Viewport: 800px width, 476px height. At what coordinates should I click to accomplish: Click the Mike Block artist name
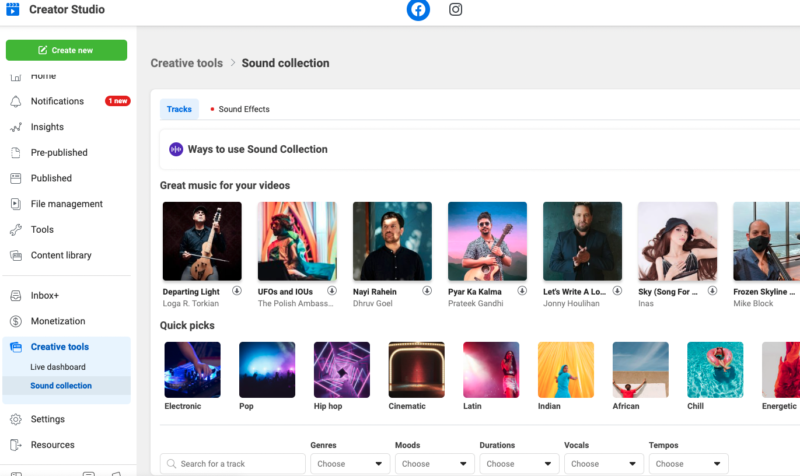753,304
